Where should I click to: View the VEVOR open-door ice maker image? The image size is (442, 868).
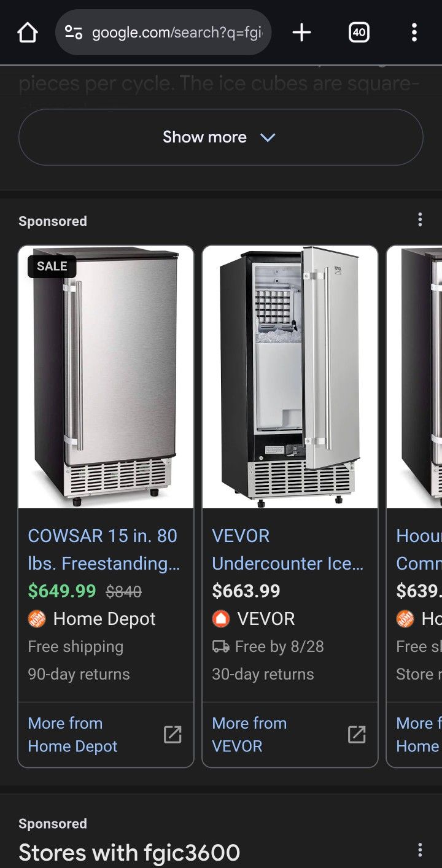click(290, 377)
